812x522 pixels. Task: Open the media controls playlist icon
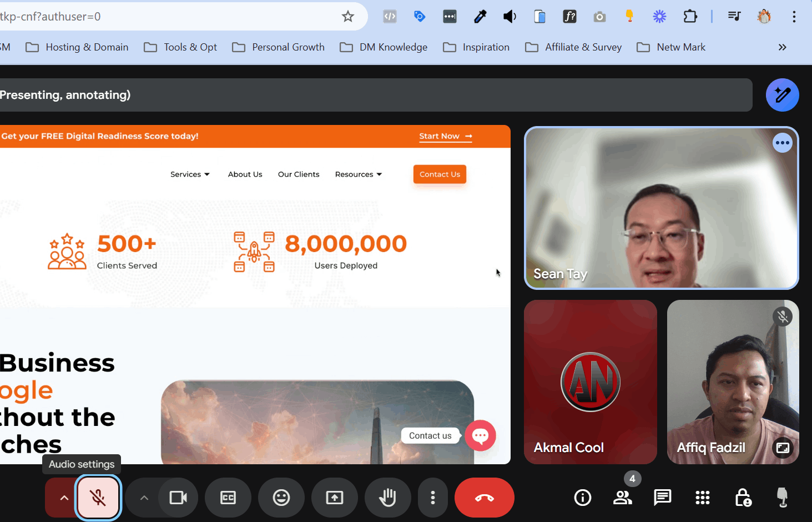734,17
